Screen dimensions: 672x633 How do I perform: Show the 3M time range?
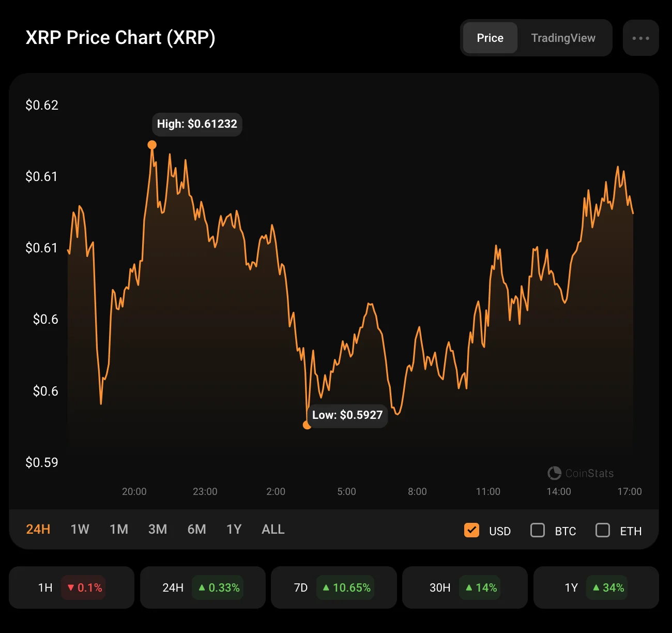point(158,529)
